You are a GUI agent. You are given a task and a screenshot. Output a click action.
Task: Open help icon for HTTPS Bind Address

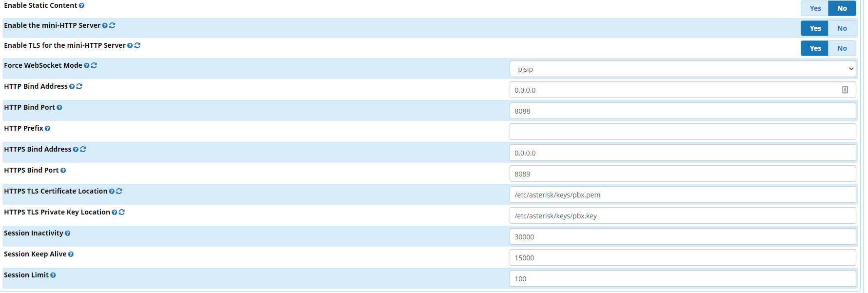click(x=76, y=150)
